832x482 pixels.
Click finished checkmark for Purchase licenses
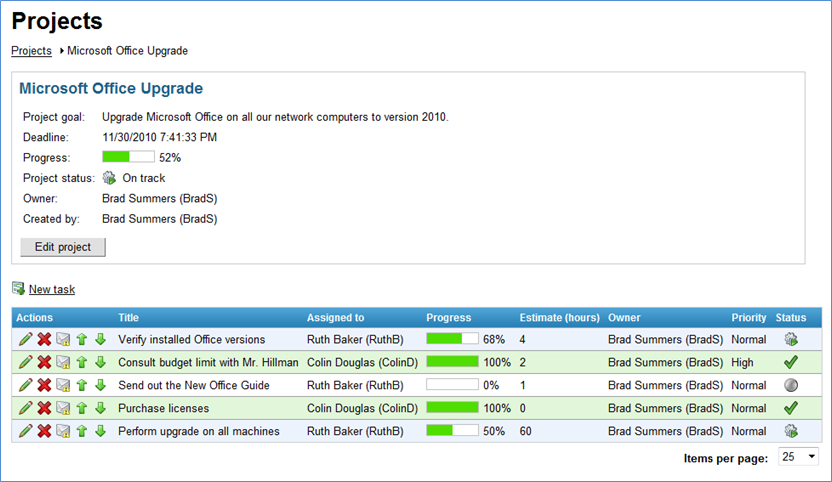pos(791,408)
